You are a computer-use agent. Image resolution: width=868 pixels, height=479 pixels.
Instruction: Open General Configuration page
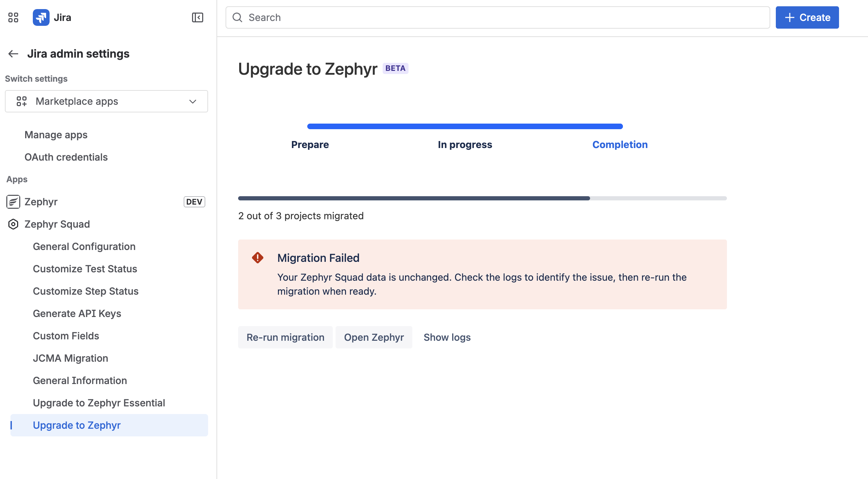pyautogui.click(x=84, y=246)
